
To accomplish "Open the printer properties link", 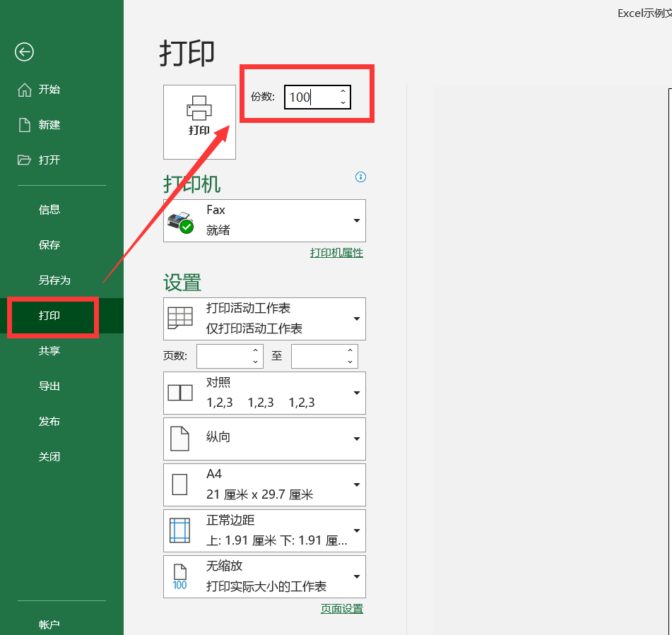I will pyautogui.click(x=336, y=253).
